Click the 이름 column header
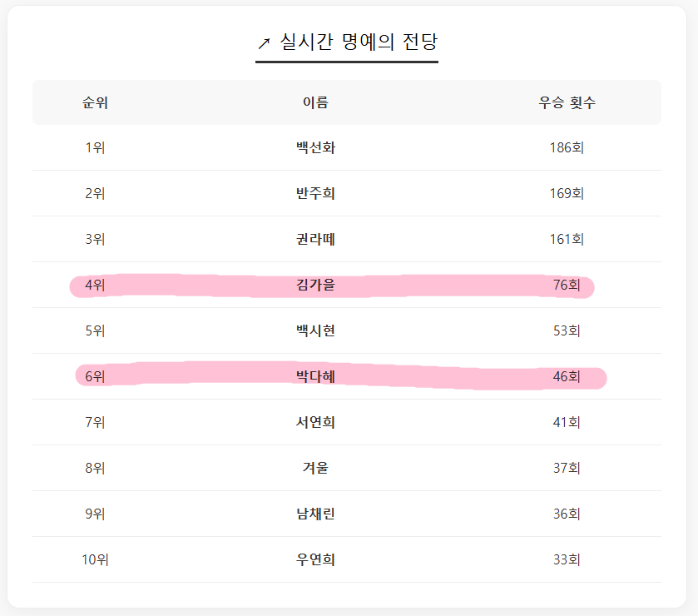 coord(315,103)
